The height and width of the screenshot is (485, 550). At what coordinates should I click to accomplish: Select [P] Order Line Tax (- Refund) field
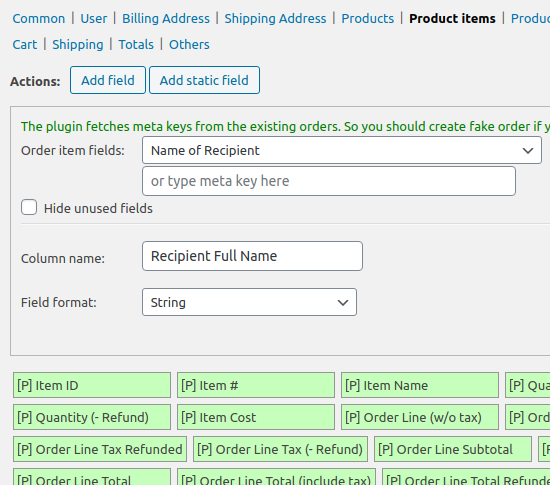click(x=280, y=449)
